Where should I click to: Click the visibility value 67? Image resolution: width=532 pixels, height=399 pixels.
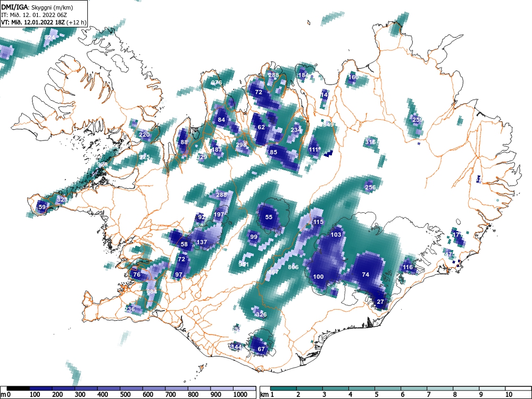pyautogui.click(x=261, y=349)
